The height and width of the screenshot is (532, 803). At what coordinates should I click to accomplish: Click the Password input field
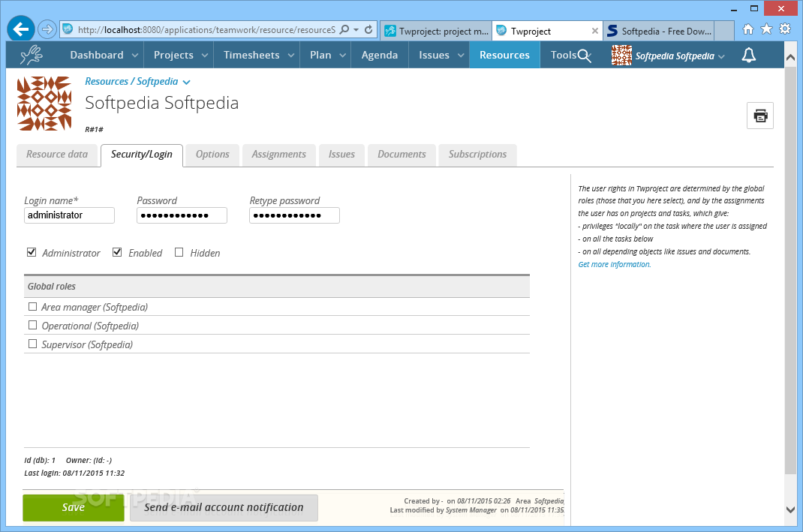point(182,215)
